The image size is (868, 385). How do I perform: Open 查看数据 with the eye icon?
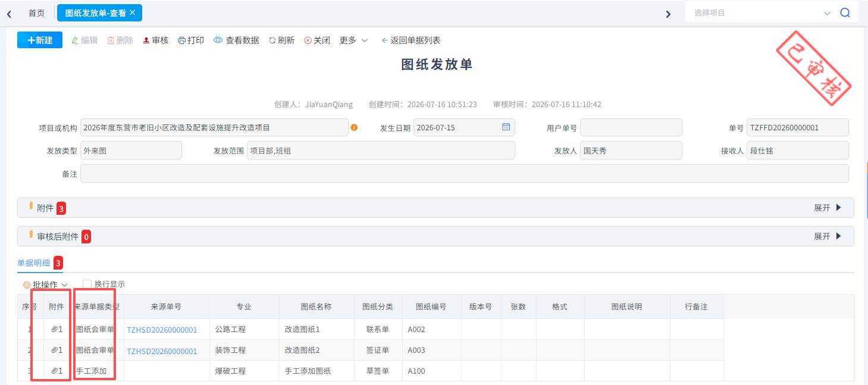(x=236, y=40)
